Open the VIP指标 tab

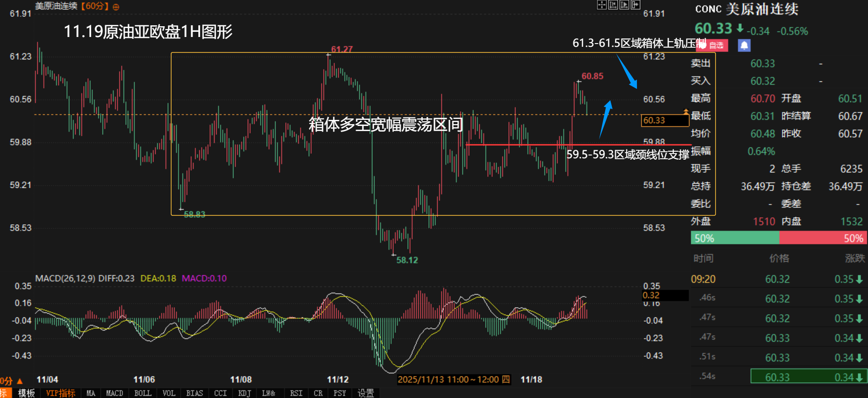61,393
